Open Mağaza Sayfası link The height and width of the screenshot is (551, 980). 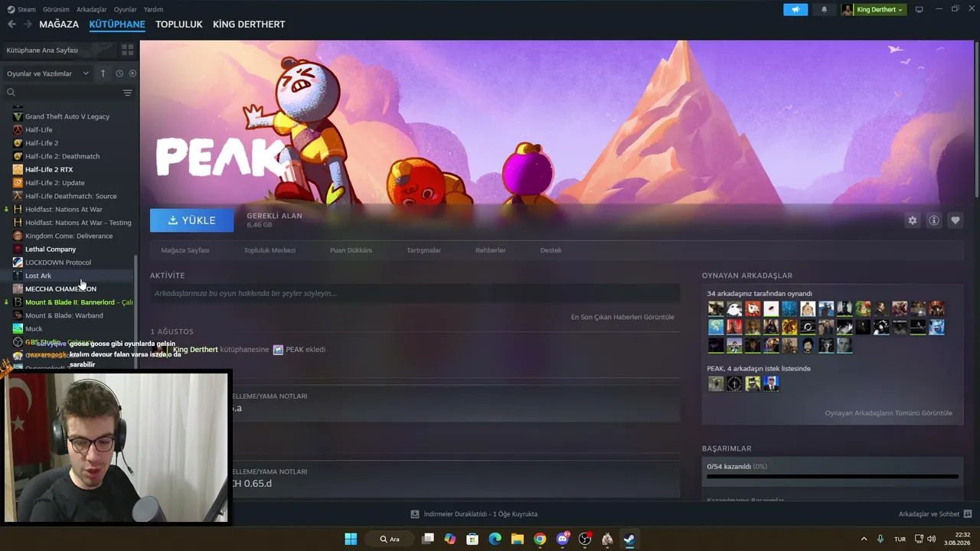(185, 250)
